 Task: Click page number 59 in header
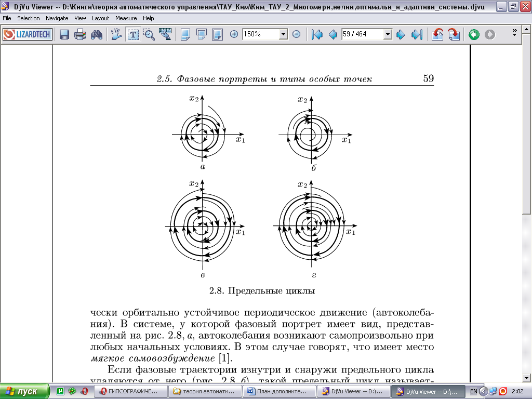click(428, 78)
